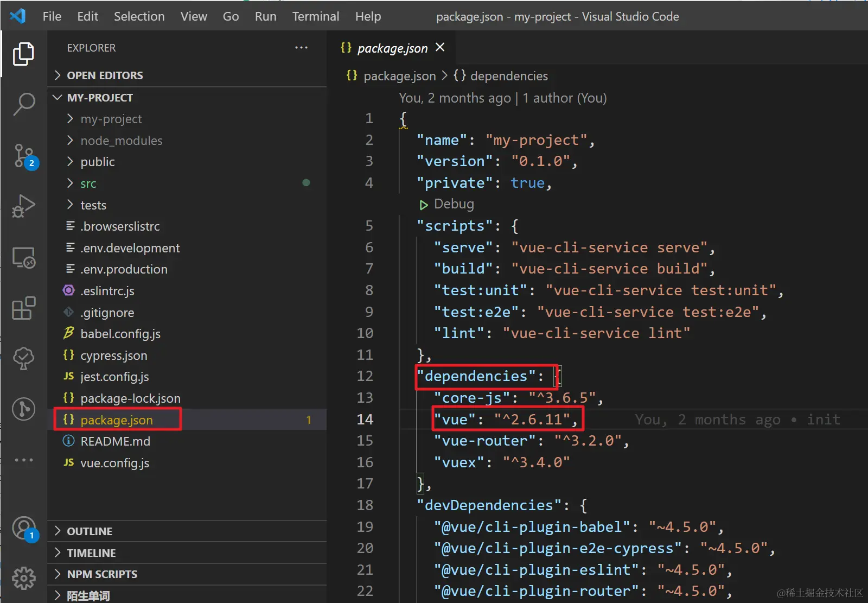Open the Terminal menu
The image size is (868, 603).
point(316,16)
